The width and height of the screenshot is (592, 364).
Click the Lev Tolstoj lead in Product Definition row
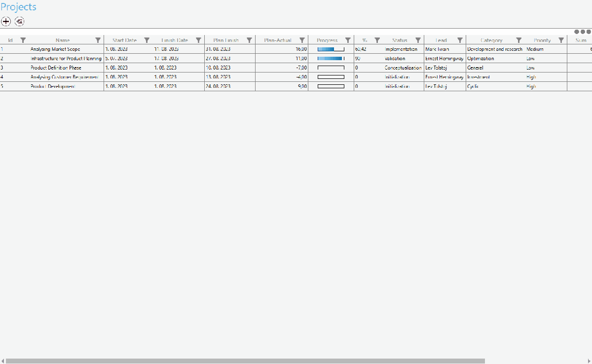pos(436,68)
